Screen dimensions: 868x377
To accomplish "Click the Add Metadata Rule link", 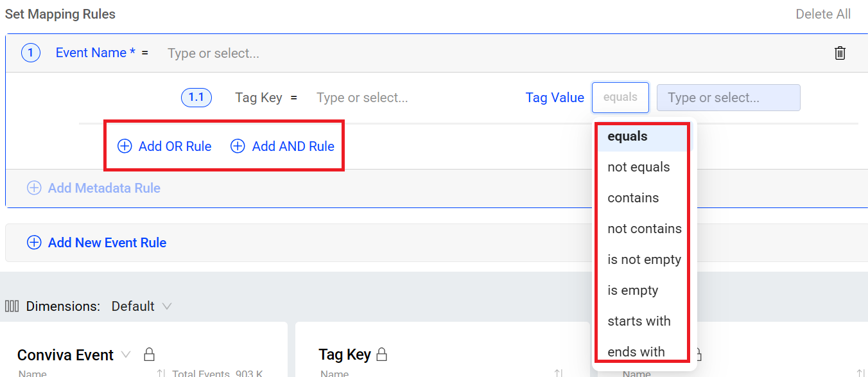I will pos(104,188).
